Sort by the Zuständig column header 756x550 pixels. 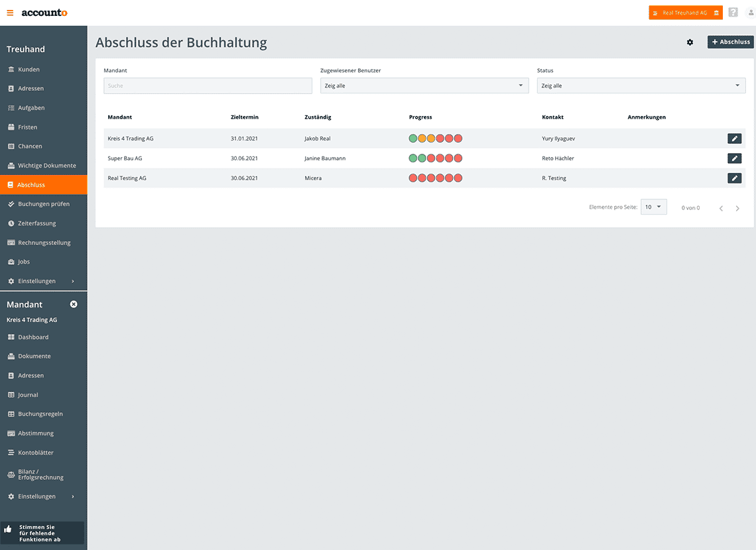tap(318, 117)
